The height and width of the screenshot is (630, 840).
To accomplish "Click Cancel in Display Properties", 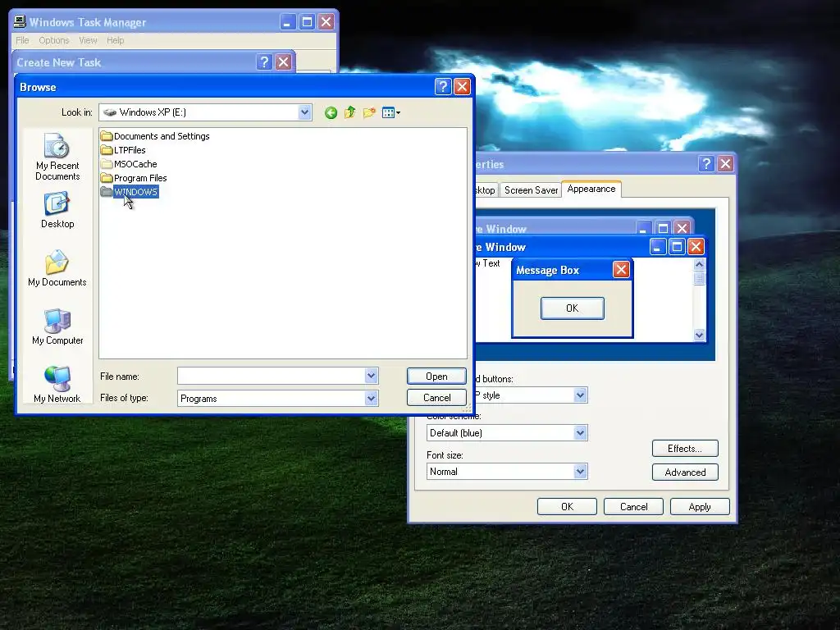I will 633,507.
